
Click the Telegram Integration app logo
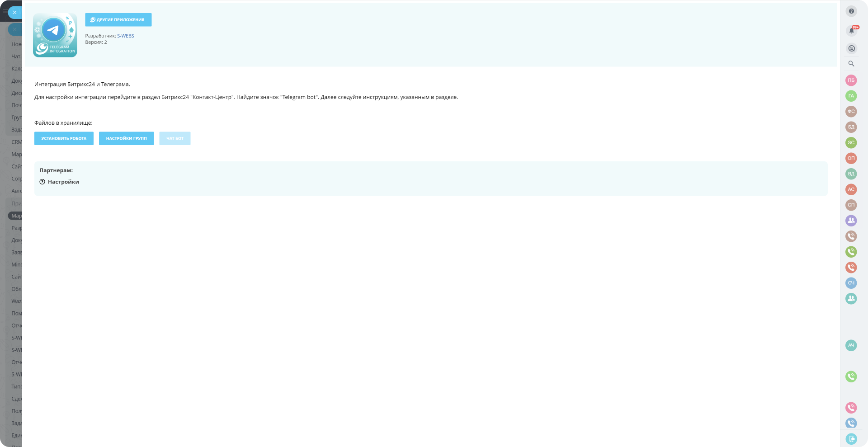click(55, 35)
